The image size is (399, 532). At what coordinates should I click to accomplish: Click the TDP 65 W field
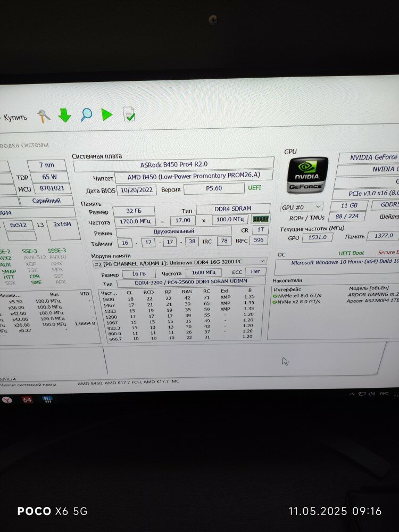[49, 177]
